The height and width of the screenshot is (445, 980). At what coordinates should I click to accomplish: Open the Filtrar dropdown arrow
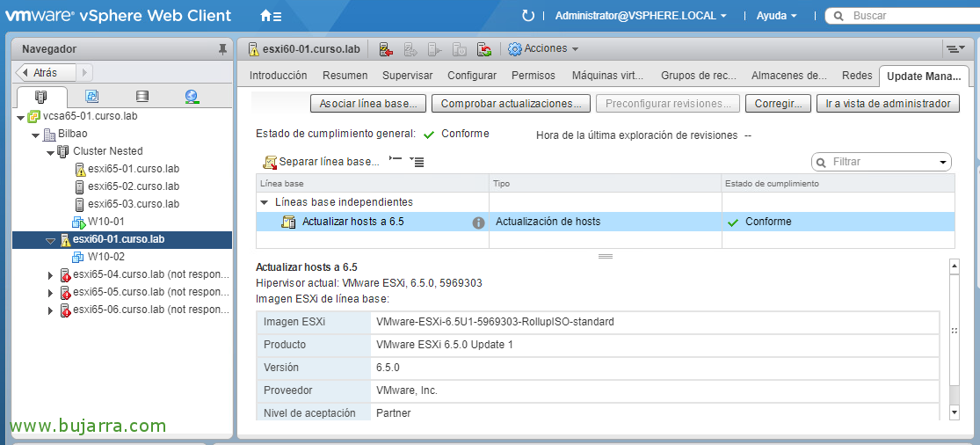[943, 163]
